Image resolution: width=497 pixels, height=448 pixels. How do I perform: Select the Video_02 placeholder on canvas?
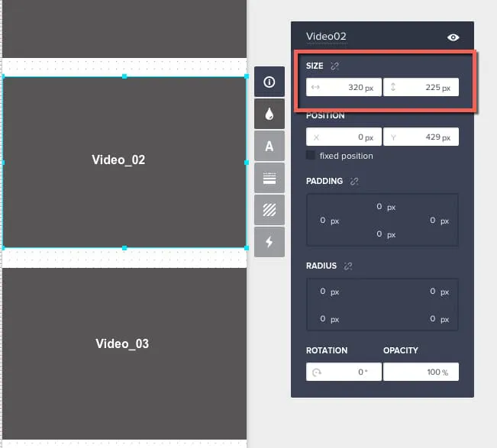tap(124, 163)
